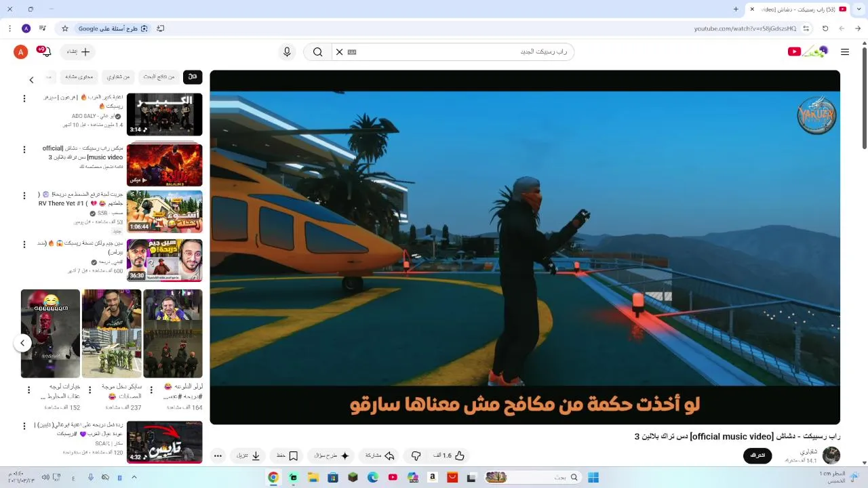Viewport: 868px width, 488px height.
Task: Open options for the 4:32 video
Action: pos(24,426)
